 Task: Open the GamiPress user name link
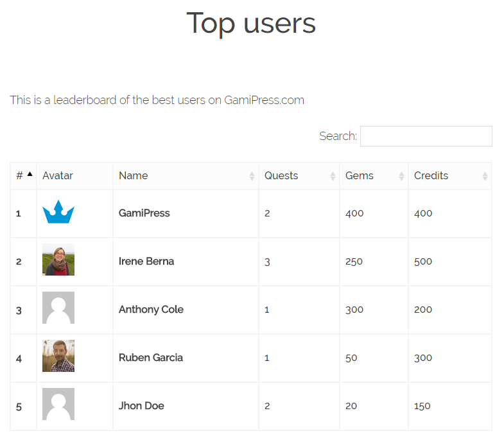144,213
